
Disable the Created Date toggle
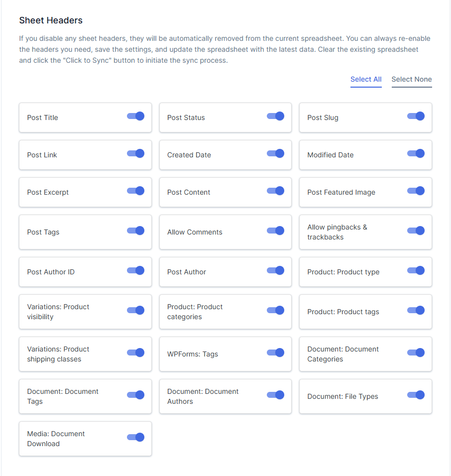click(x=276, y=153)
